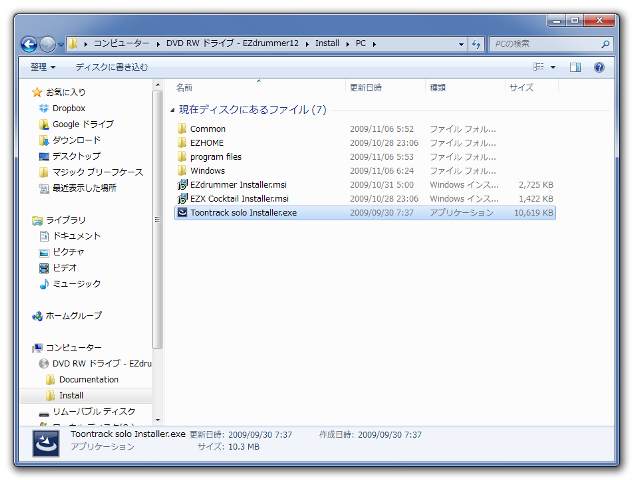Screen dimensions: 633x480
Task: Click the Back navigation arrow button
Action: pyautogui.click(x=29, y=44)
